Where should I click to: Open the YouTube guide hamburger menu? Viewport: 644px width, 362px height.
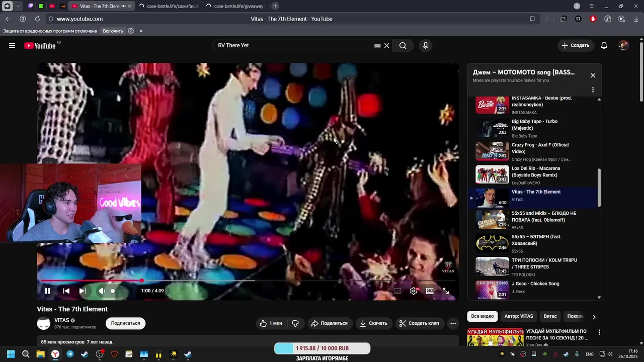coord(12,46)
